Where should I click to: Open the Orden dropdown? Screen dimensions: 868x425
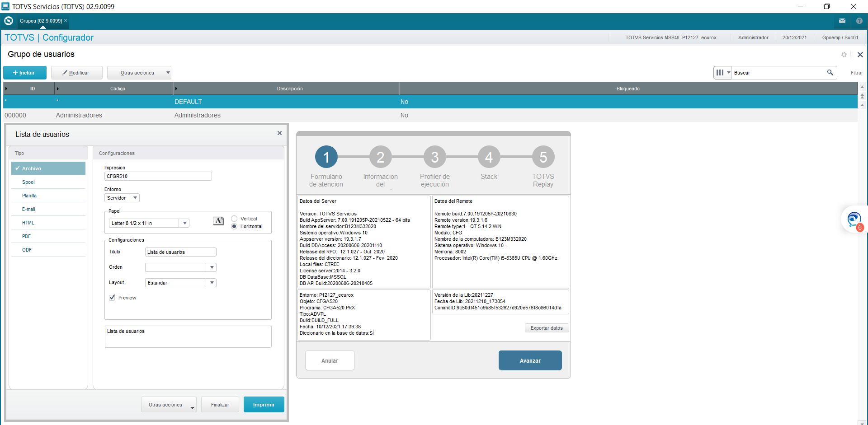[x=212, y=267]
